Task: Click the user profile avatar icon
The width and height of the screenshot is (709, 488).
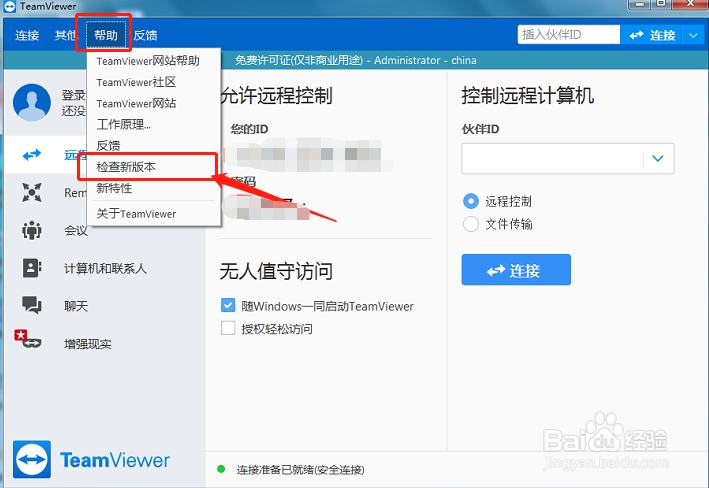Action: [32, 102]
